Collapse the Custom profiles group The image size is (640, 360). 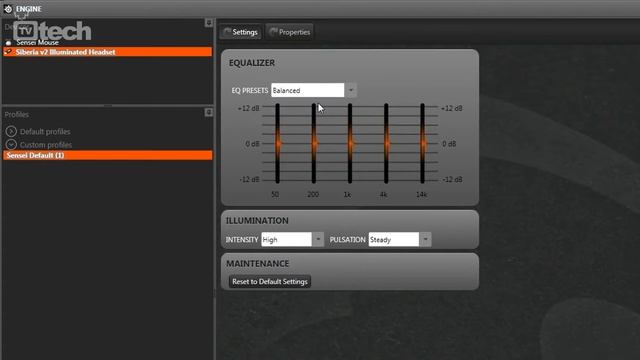click(11, 144)
